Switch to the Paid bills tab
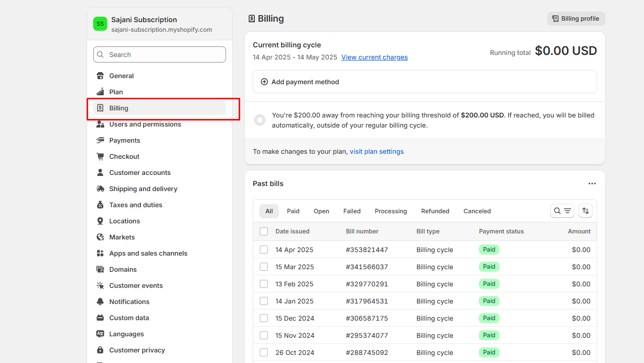644x363 pixels. pyautogui.click(x=293, y=211)
